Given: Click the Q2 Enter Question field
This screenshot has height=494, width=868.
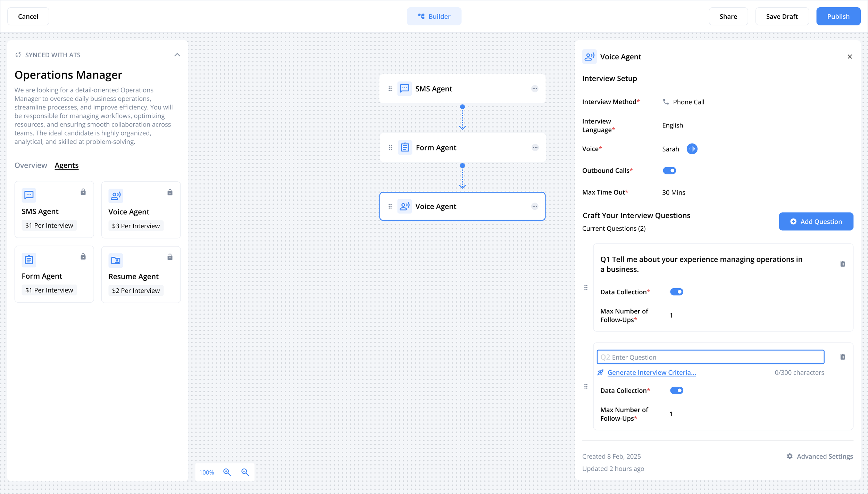Looking at the screenshot, I should (710, 357).
